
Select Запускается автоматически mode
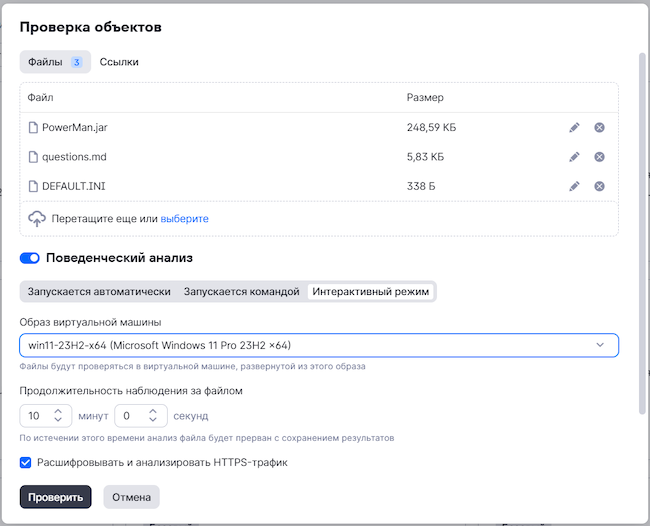pyautogui.click(x=99, y=292)
